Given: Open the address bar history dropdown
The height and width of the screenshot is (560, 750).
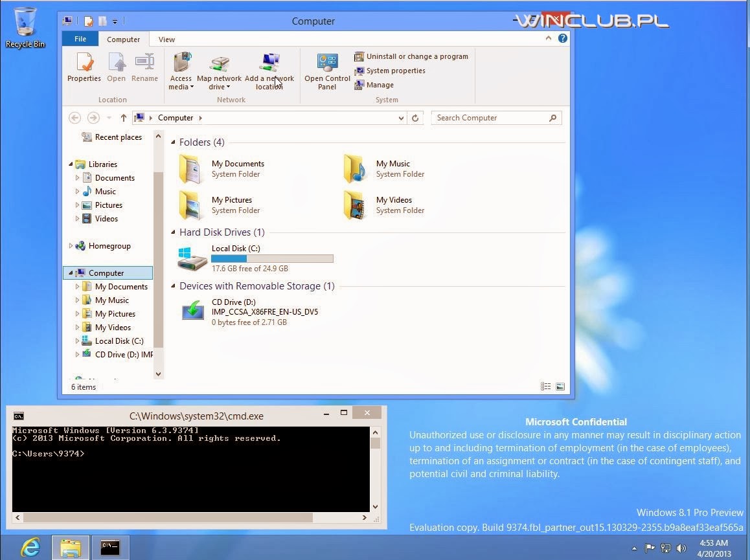Looking at the screenshot, I should coord(401,118).
